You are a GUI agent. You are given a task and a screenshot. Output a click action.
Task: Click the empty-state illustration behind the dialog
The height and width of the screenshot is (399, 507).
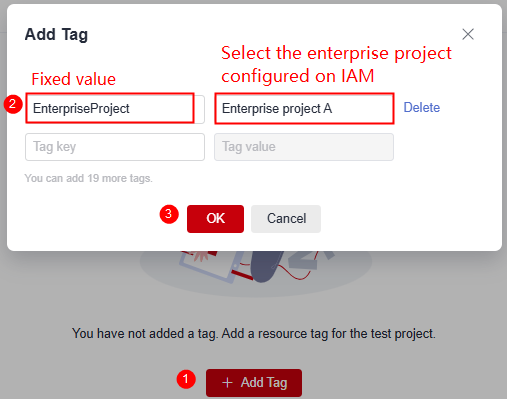click(x=256, y=272)
